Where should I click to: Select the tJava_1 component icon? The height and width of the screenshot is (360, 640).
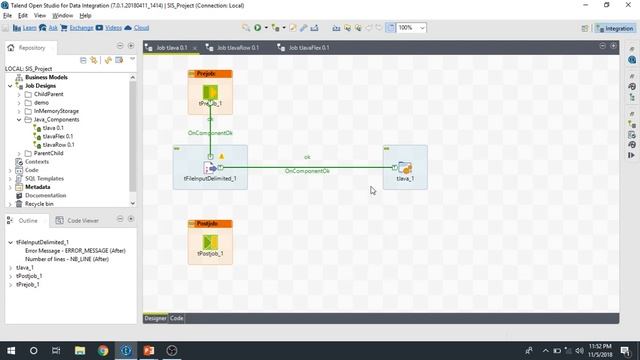click(405, 167)
